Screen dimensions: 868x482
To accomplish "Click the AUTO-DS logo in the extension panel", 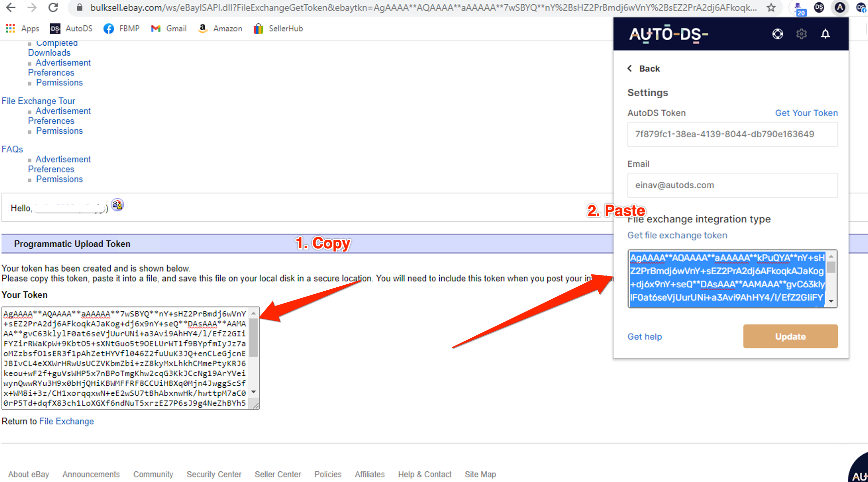I will pos(669,34).
